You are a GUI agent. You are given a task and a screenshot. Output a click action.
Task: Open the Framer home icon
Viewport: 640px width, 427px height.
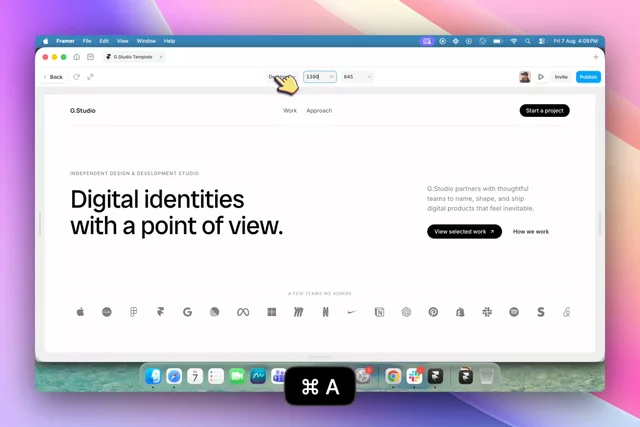click(x=76, y=57)
